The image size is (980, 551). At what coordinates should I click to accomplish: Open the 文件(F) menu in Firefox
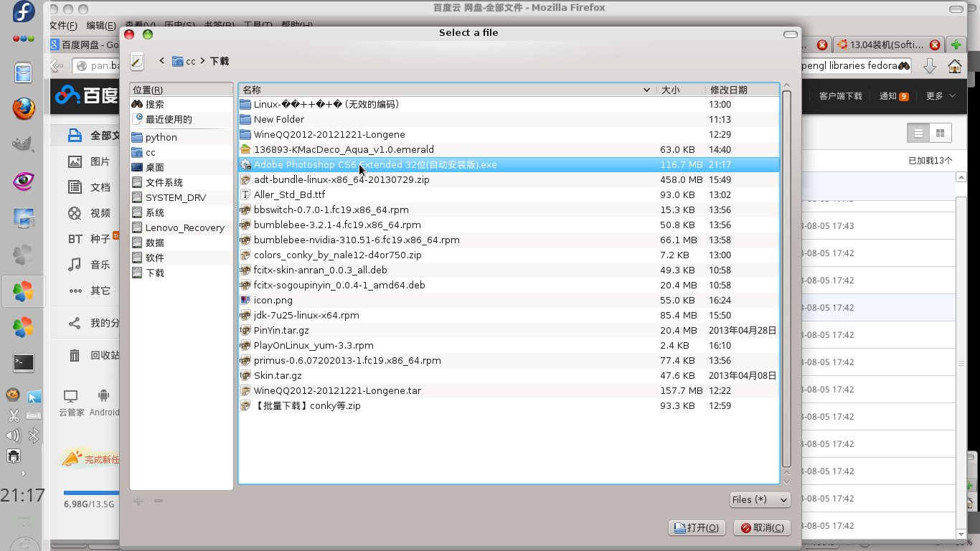(63, 26)
